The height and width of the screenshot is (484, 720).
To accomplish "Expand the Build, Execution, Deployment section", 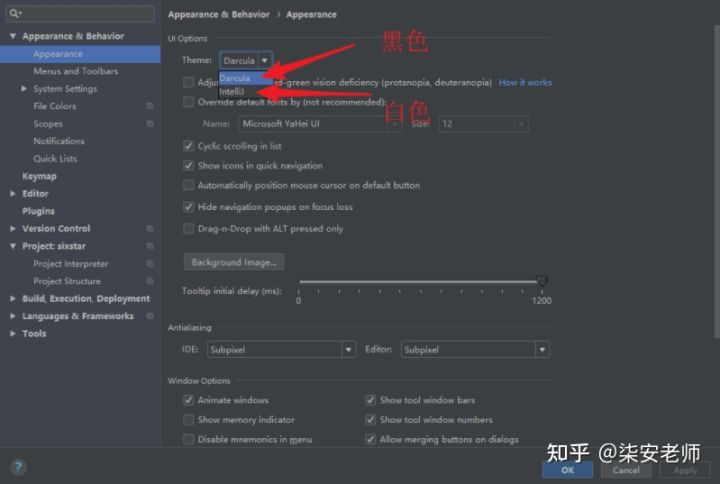I will 12,299.
